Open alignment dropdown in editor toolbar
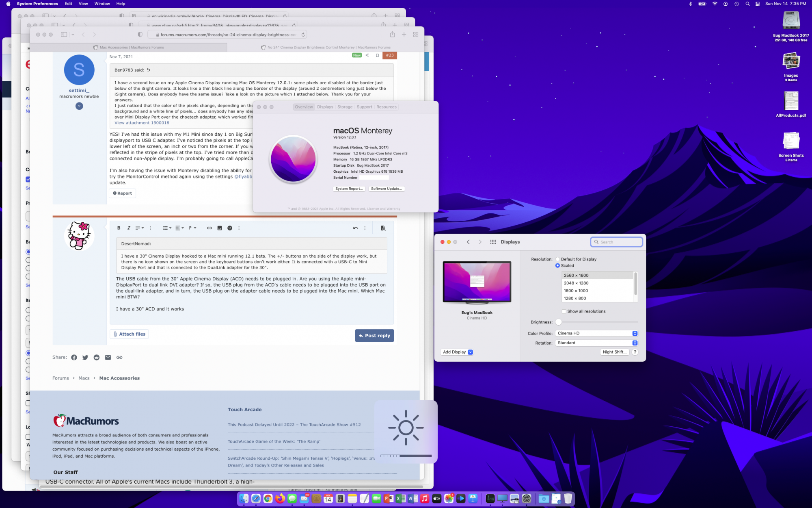 click(x=179, y=228)
